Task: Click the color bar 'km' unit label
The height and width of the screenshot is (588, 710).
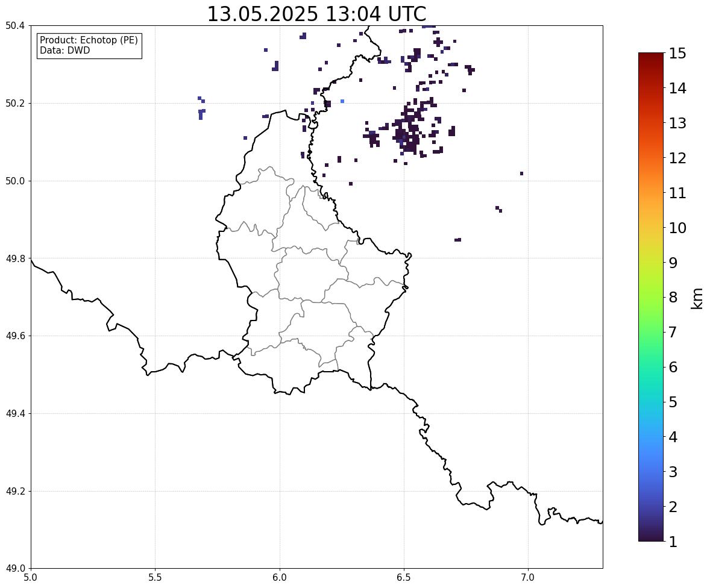Action: (697, 298)
